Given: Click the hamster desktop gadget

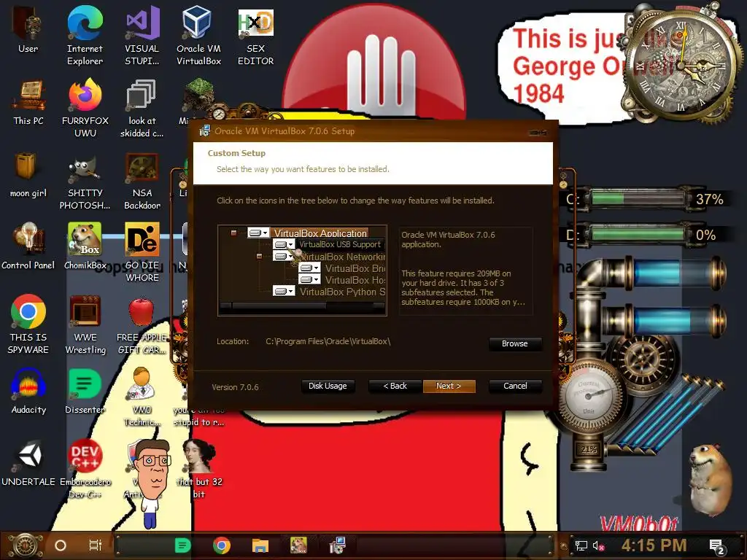Looking at the screenshot, I should point(711,479).
